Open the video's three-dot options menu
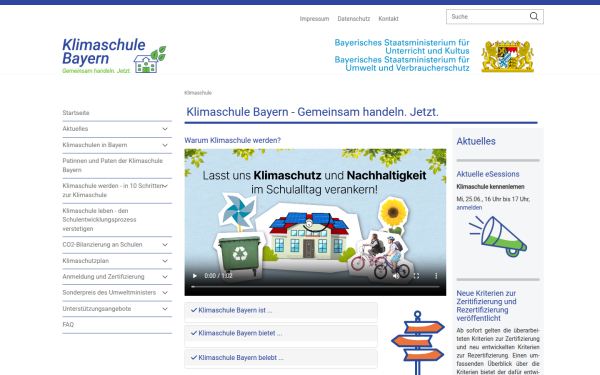This screenshot has height=375, width=600. [x=436, y=276]
